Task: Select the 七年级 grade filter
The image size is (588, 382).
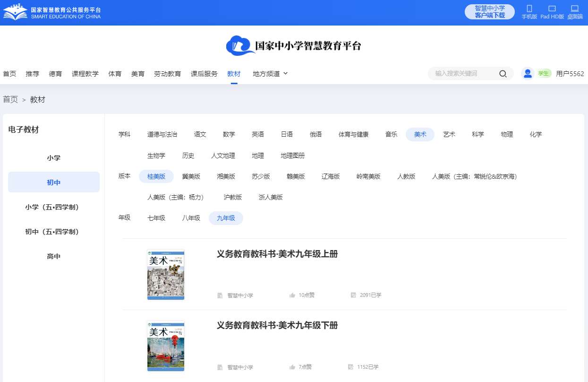Action: pos(156,218)
